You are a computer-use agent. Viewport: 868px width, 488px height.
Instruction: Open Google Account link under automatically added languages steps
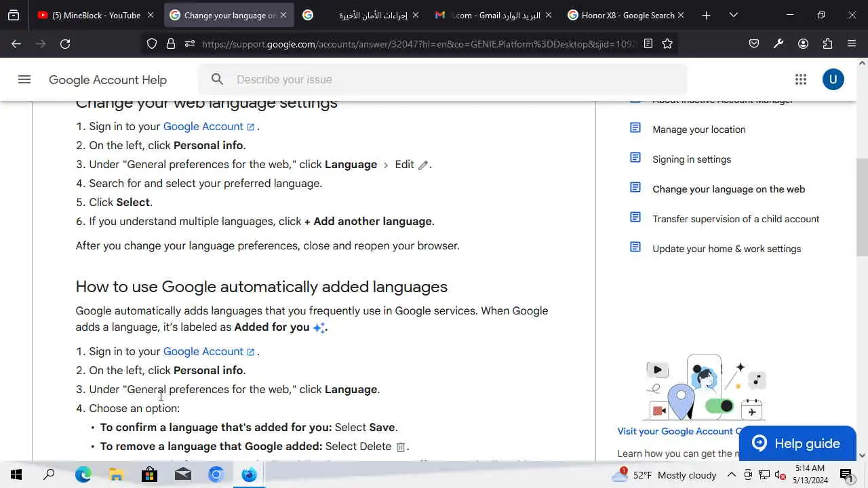point(209,351)
